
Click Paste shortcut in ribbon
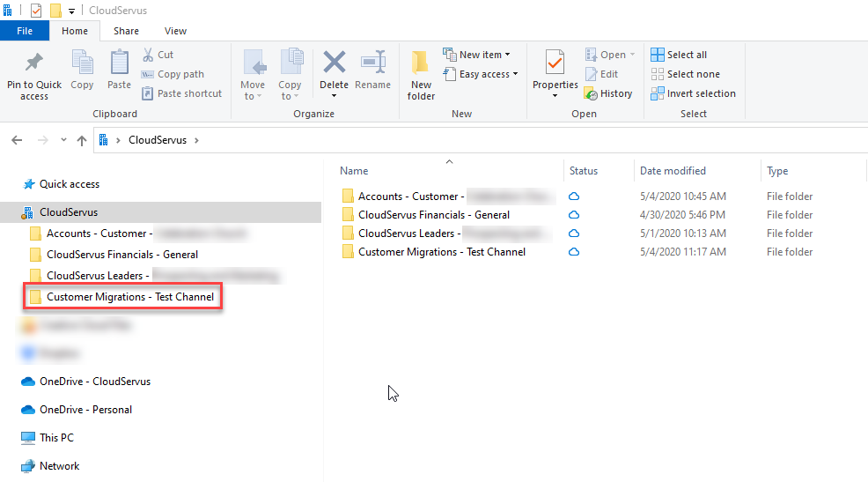click(182, 93)
